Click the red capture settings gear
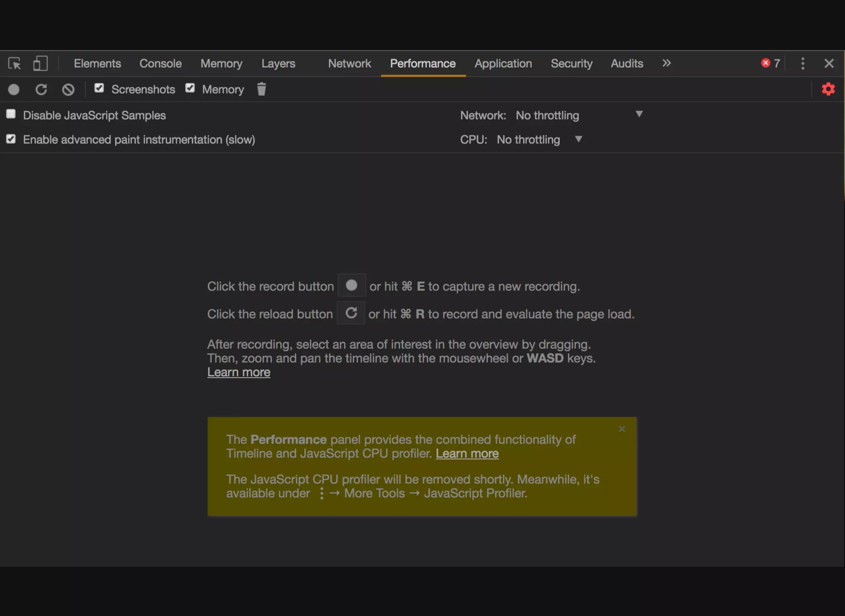Image resolution: width=845 pixels, height=616 pixels. pyautogui.click(x=828, y=89)
